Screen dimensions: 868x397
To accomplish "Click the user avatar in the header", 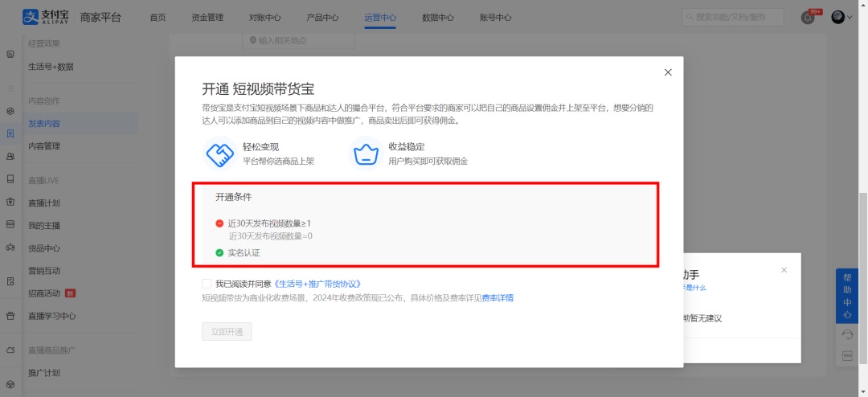I will (x=838, y=17).
